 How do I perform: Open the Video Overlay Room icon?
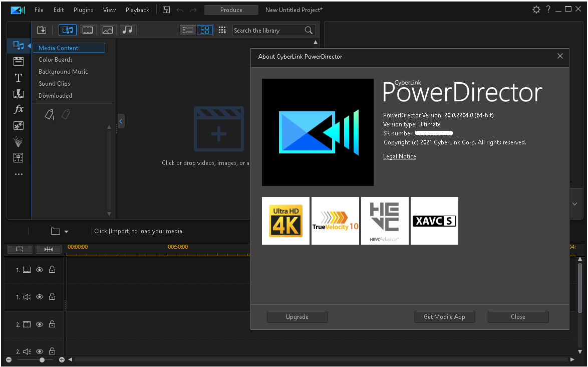(x=19, y=125)
